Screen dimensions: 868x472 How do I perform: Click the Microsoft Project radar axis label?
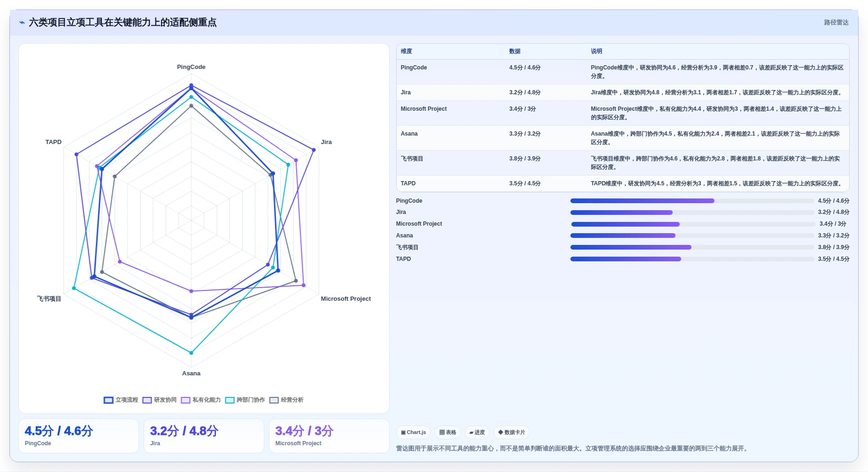tap(346, 299)
